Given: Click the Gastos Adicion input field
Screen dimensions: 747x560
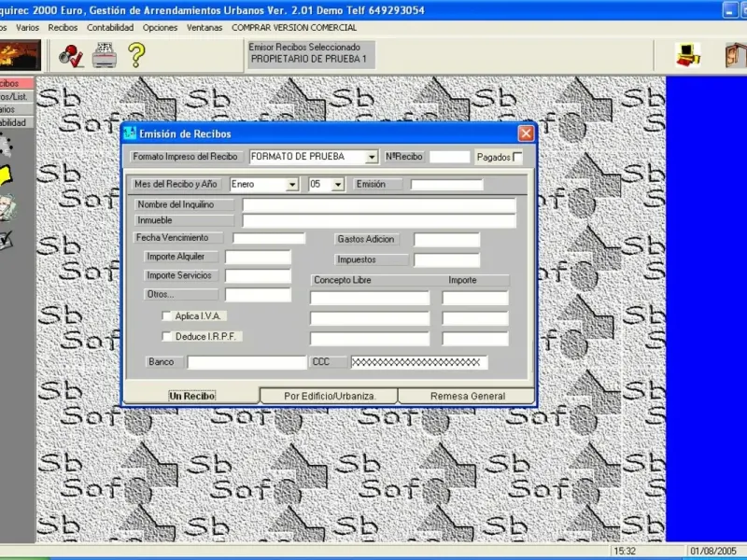Looking at the screenshot, I should [x=447, y=240].
